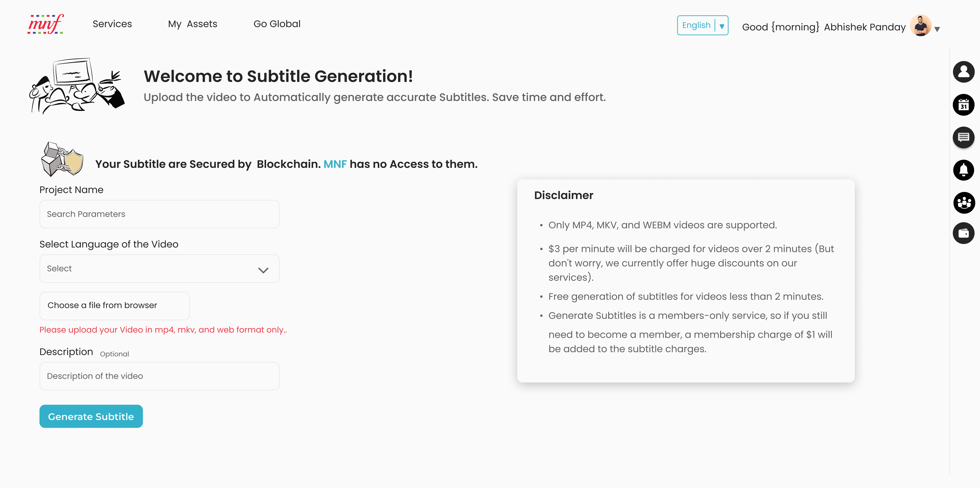This screenshot has height=488, width=980.
Task: Click the Description of the video field
Action: [x=159, y=376]
